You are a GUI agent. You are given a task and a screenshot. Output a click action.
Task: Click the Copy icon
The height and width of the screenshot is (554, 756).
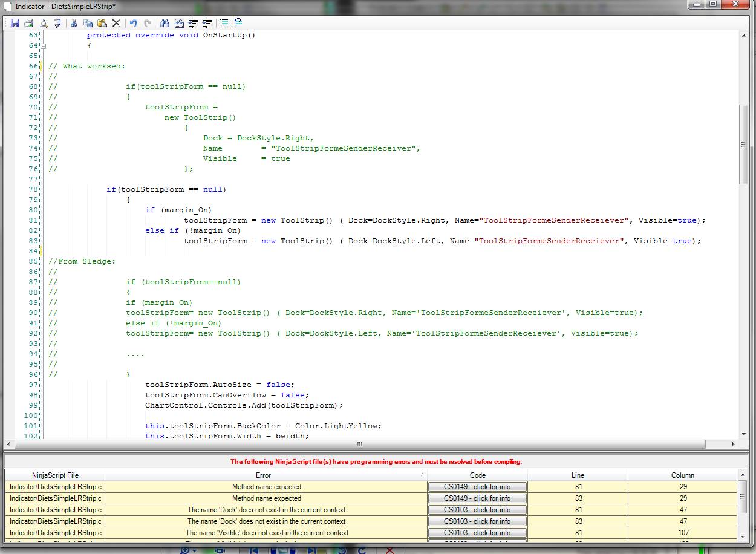88,23
